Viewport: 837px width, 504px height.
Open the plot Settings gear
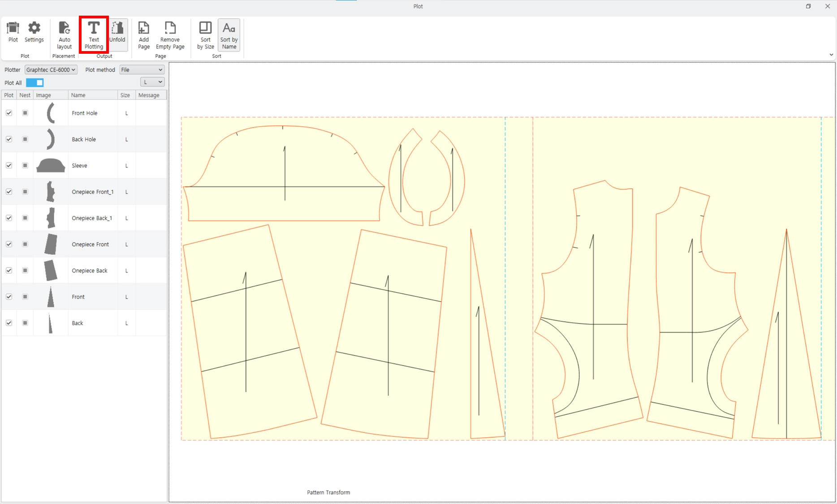34,32
